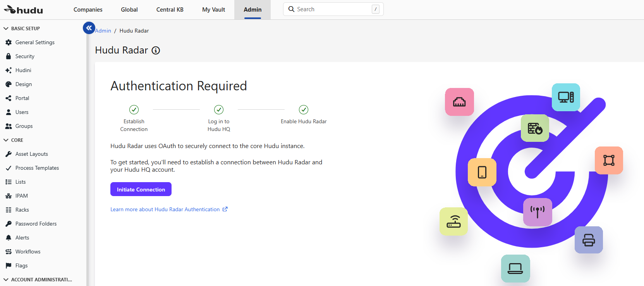
Task: Click the Users person icon
Action: tap(9, 112)
